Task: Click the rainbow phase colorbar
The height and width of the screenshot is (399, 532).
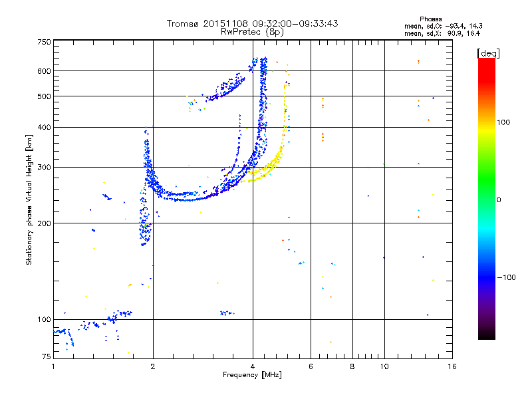Action: tap(487, 198)
